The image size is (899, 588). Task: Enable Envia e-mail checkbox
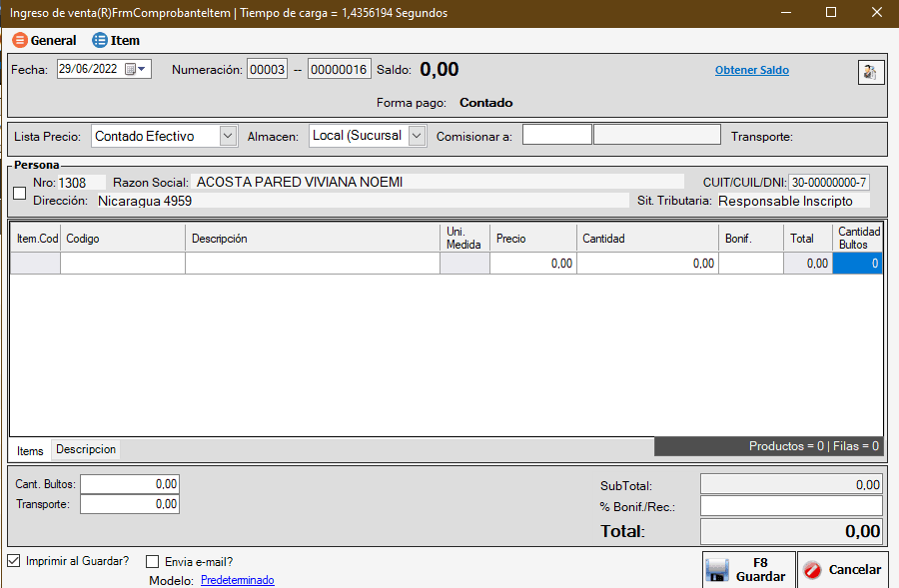(153, 562)
